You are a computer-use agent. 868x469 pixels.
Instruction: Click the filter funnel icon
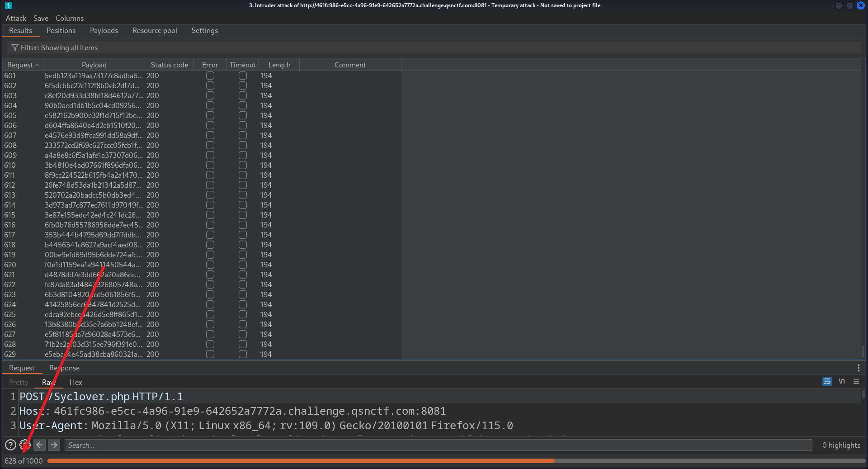[15, 48]
